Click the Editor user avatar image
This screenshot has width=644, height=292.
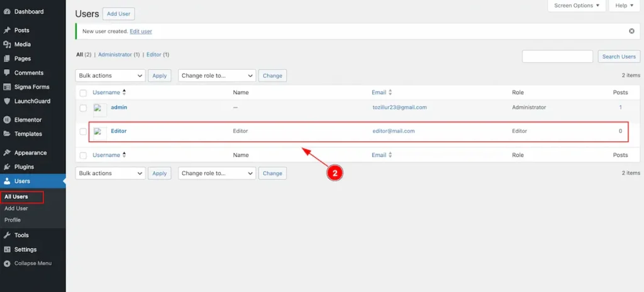click(100, 134)
